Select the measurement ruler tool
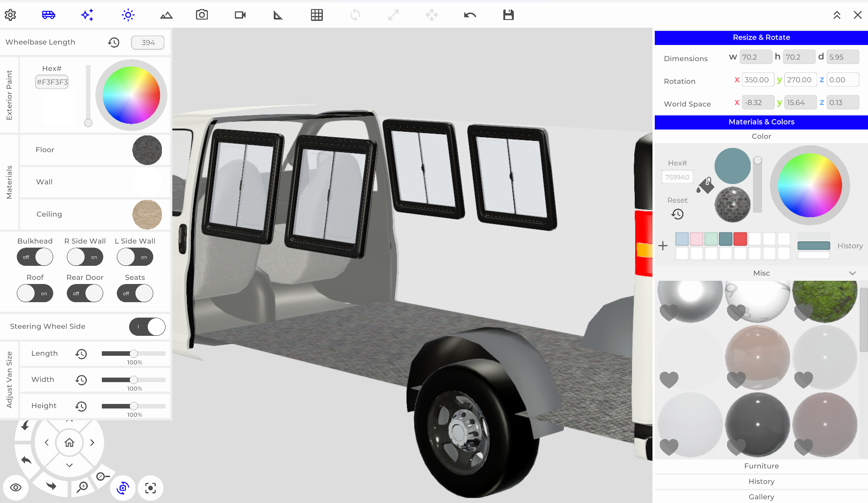The height and width of the screenshot is (503, 868). click(x=278, y=15)
